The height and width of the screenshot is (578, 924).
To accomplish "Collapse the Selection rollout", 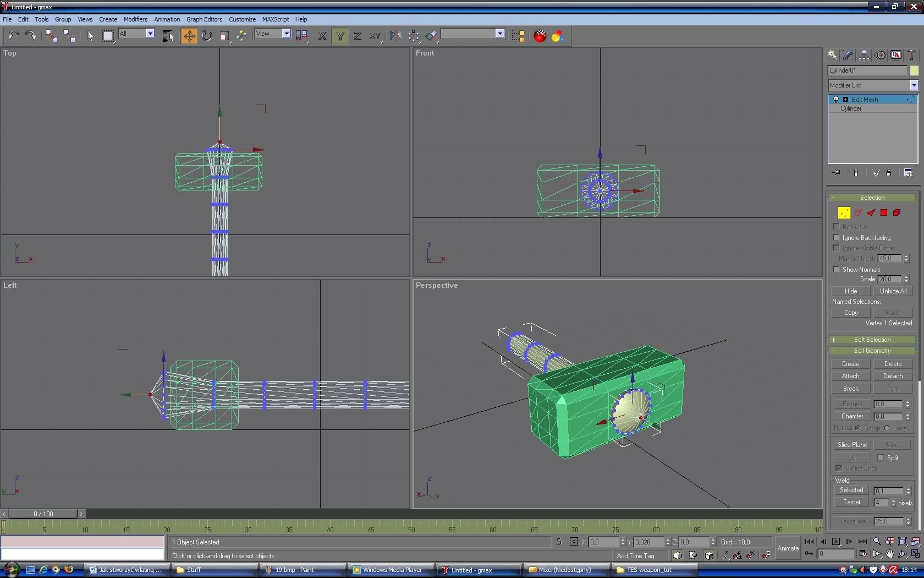I will point(872,198).
